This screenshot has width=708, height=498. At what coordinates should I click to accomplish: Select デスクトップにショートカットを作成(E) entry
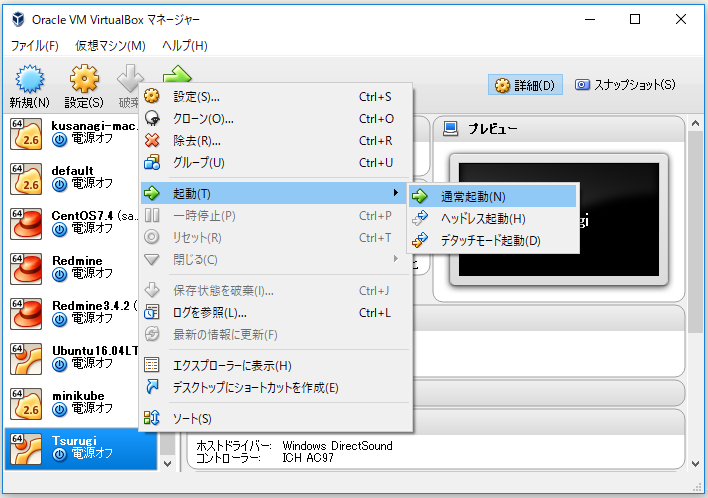pos(275,387)
